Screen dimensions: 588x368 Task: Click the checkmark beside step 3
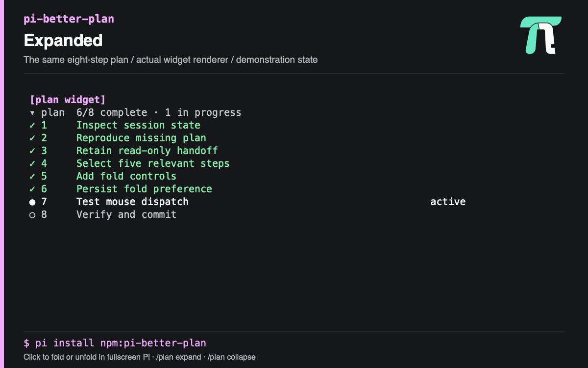tap(32, 151)
